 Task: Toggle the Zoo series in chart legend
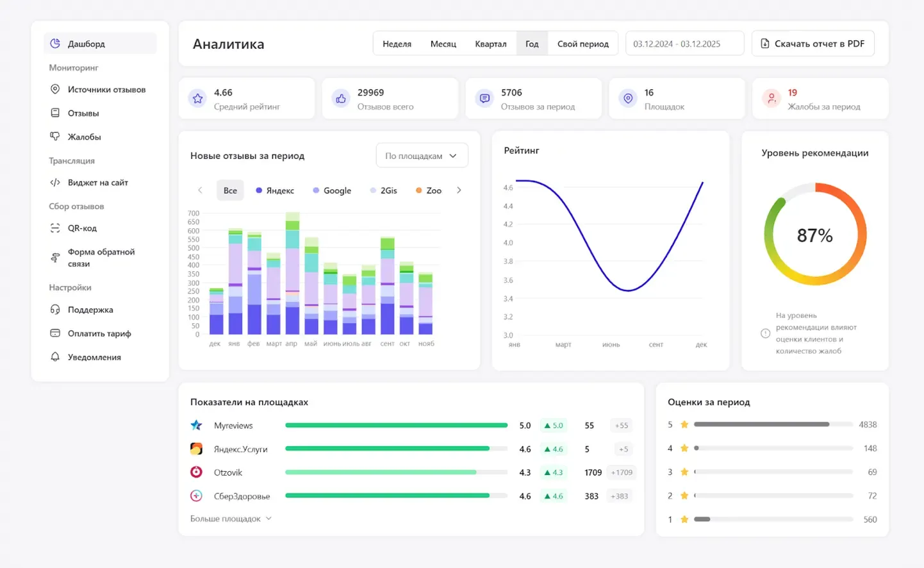pos(429,190)
